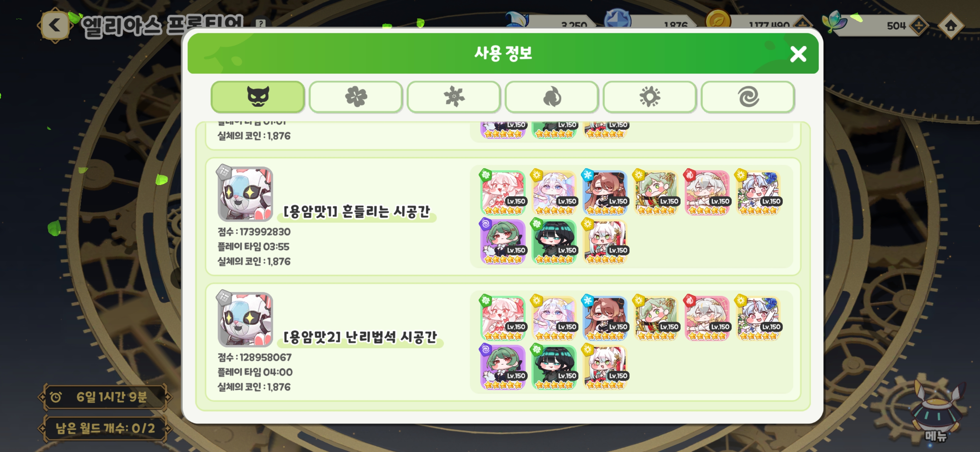
Task: Select the fire flame element tab
Action: [552, 97]
